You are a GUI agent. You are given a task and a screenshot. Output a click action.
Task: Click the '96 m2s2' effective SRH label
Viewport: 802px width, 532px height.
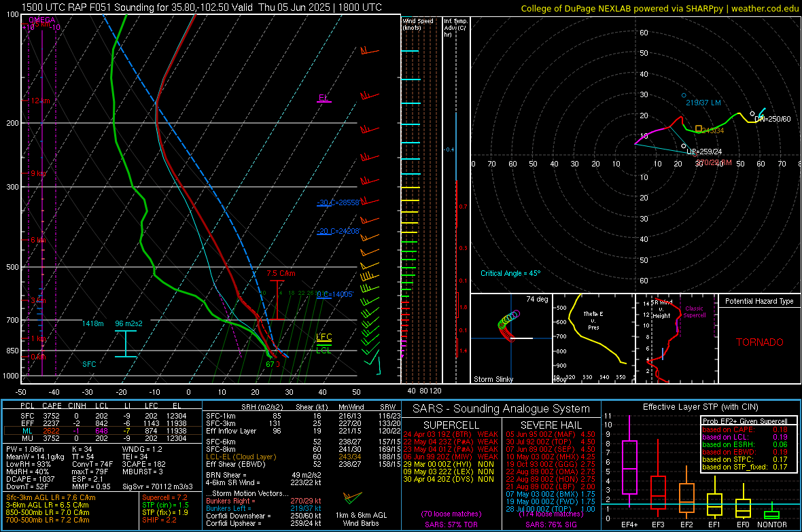tap(128, 324)
